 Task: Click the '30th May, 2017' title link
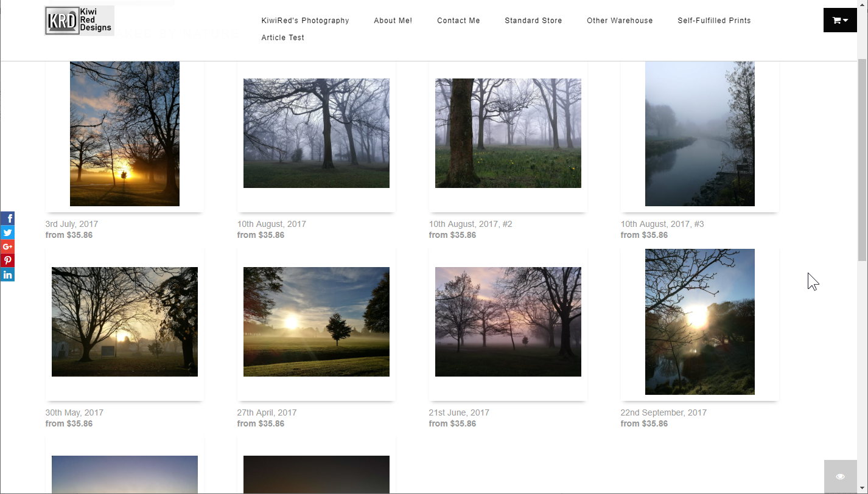point(74,412)
